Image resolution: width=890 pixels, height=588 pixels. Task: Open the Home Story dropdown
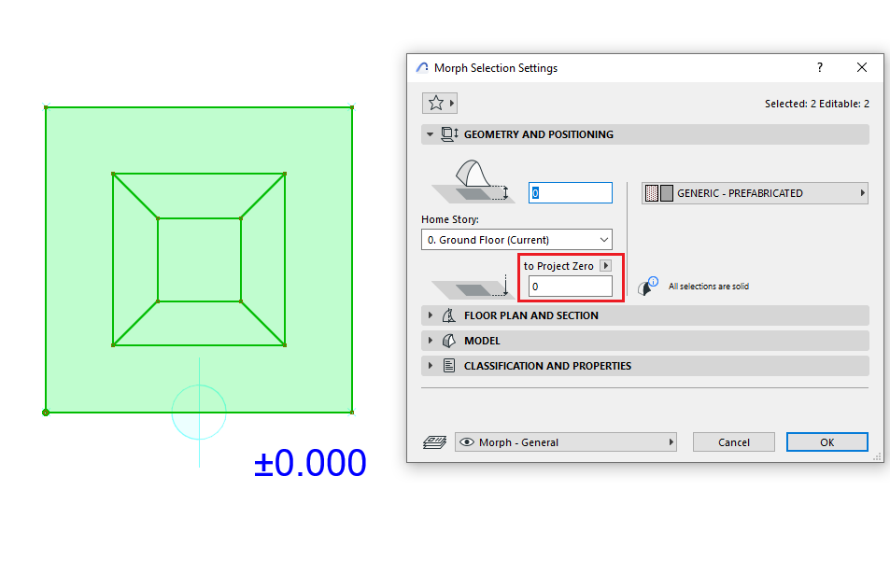click(516, 240)
